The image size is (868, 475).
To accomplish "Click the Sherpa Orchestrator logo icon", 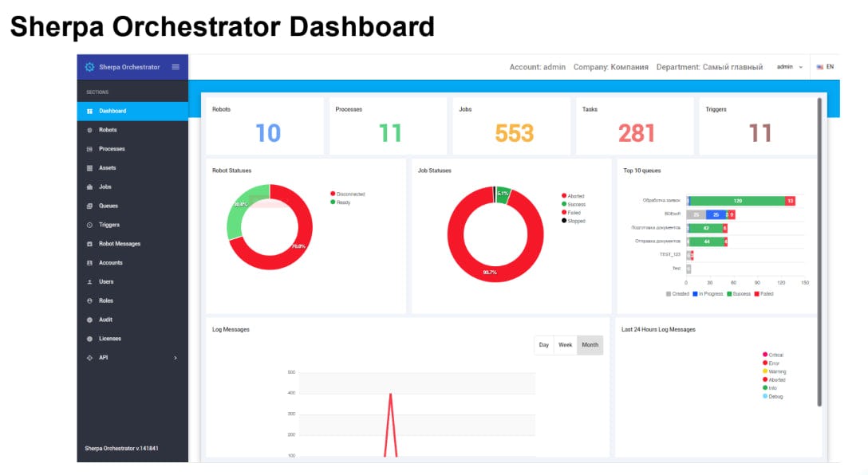I will click(89, 67).
